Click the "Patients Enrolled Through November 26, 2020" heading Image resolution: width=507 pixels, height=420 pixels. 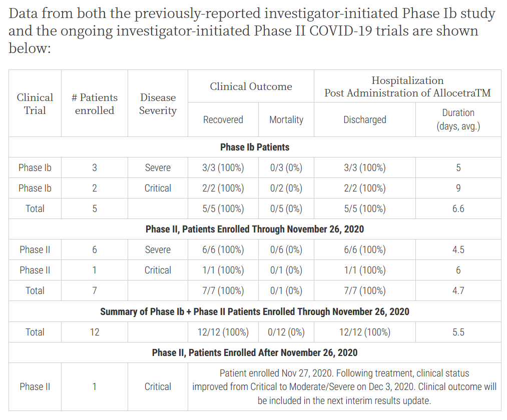click(255, 229)
